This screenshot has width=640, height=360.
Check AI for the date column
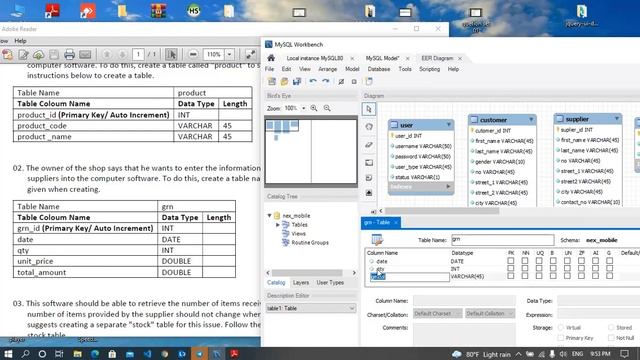click(596, 260)
